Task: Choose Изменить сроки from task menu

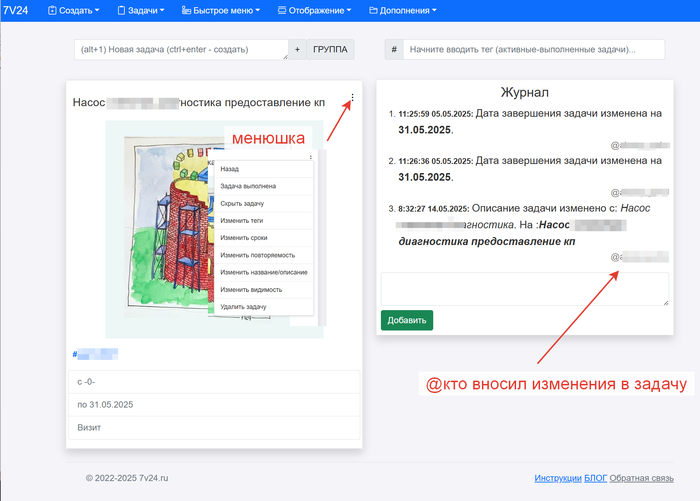Action: tap(243, 237)
